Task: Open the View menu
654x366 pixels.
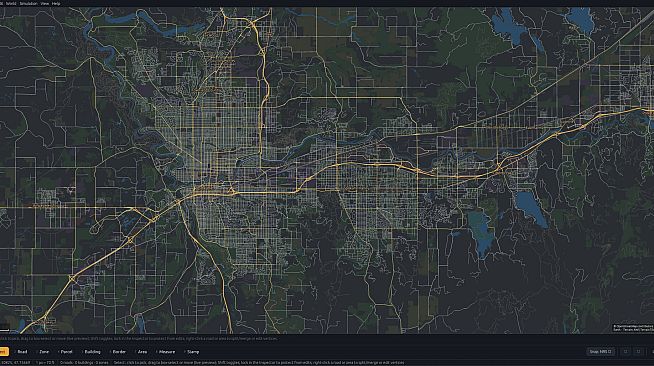Action: pos(45,3)
